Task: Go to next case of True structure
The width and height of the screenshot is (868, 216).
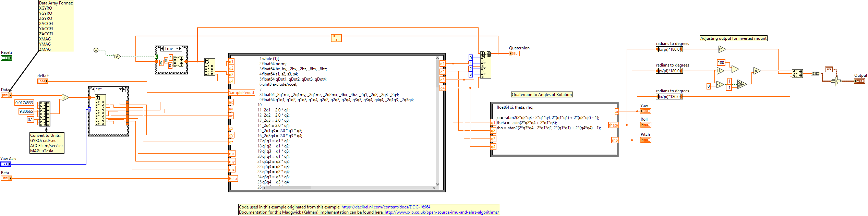Action: point(181,49)
